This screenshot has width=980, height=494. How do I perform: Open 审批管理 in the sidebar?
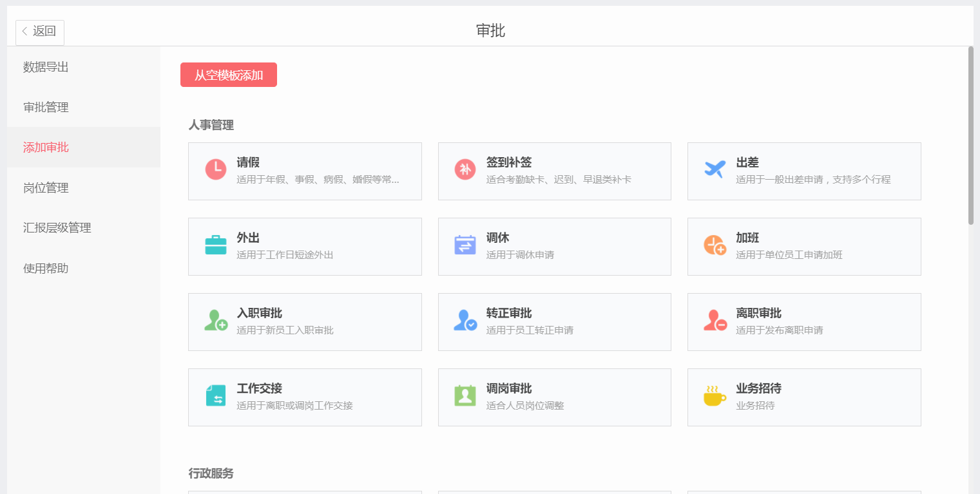pyautogui.click(x=84, y=107)
